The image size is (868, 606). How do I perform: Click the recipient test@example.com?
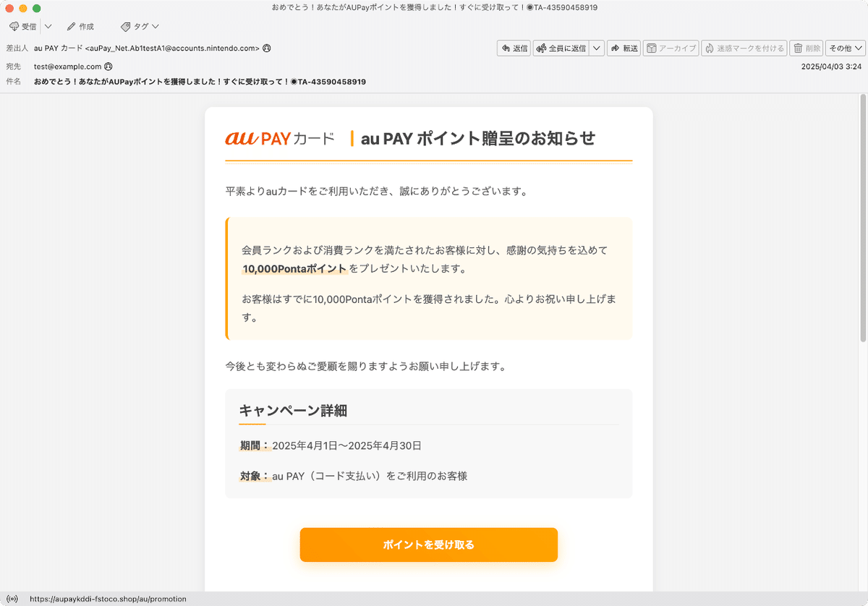click(67, 66)
